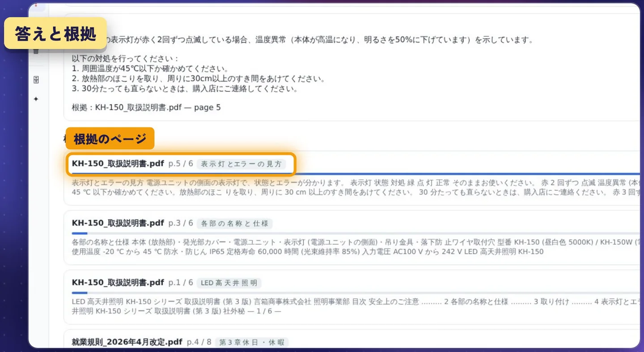
Task: Select step 1 about 周囲温度が45℃以下
Action: (150, 69)
